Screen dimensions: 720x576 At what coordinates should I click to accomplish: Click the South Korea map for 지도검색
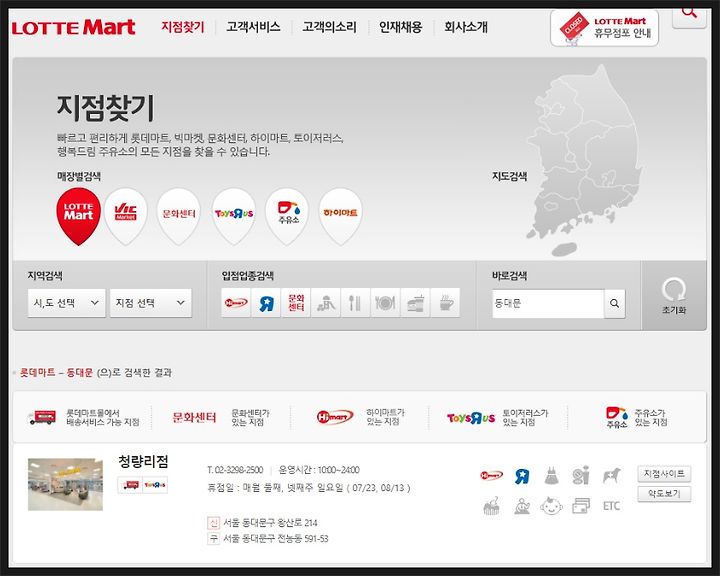coord(585,161)
